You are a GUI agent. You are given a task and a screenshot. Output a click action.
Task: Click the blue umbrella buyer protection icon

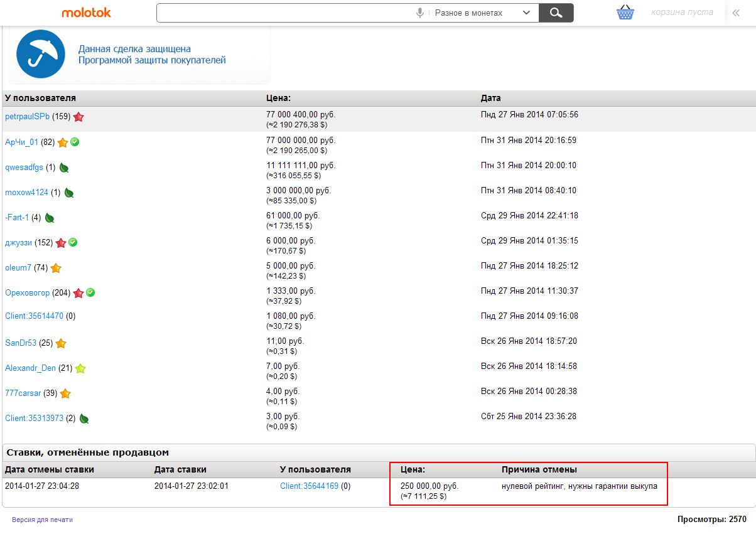tap(41, 54)
